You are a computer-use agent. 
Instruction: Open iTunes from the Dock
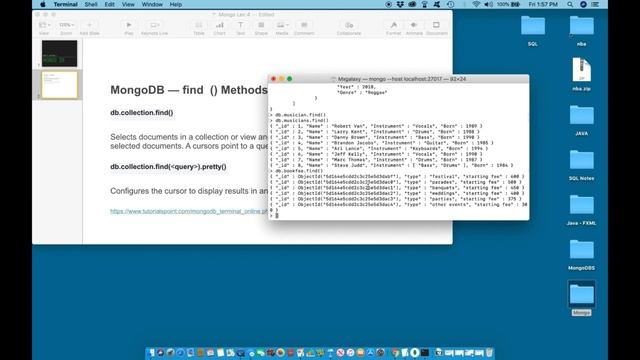point(350,353)
